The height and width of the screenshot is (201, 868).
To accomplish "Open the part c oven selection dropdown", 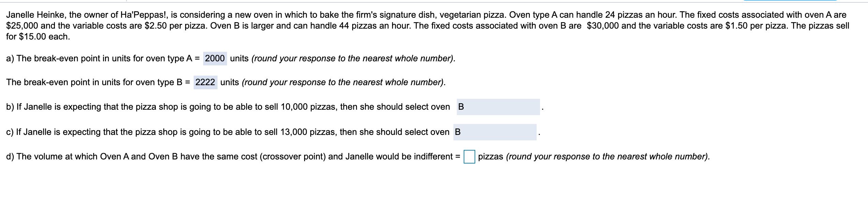I will [495, 132].
